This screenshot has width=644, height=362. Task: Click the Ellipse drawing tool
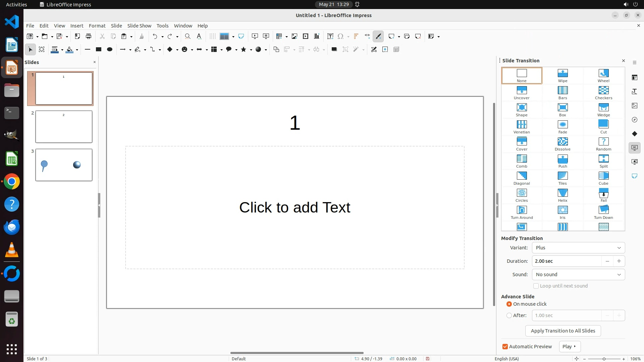point(109,49)
